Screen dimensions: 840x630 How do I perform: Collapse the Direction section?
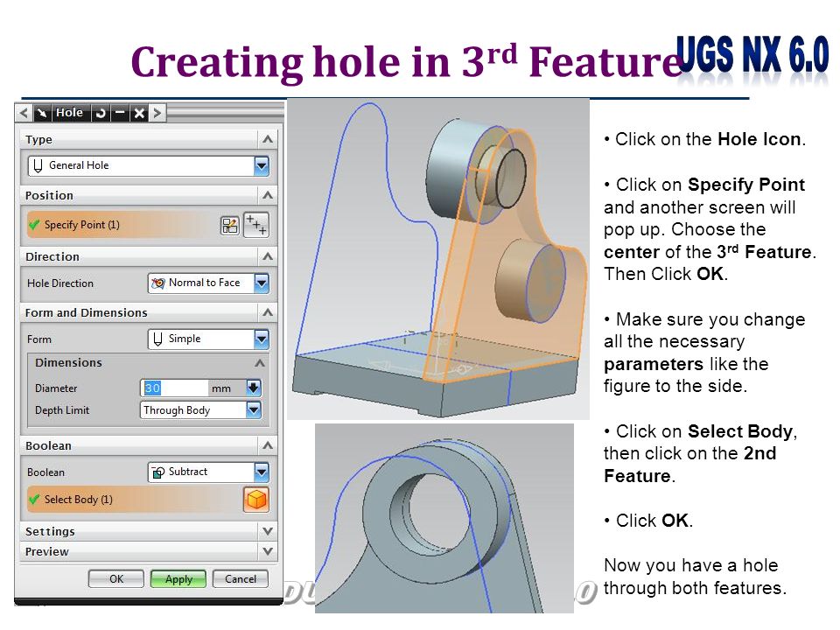coord(268,256)
